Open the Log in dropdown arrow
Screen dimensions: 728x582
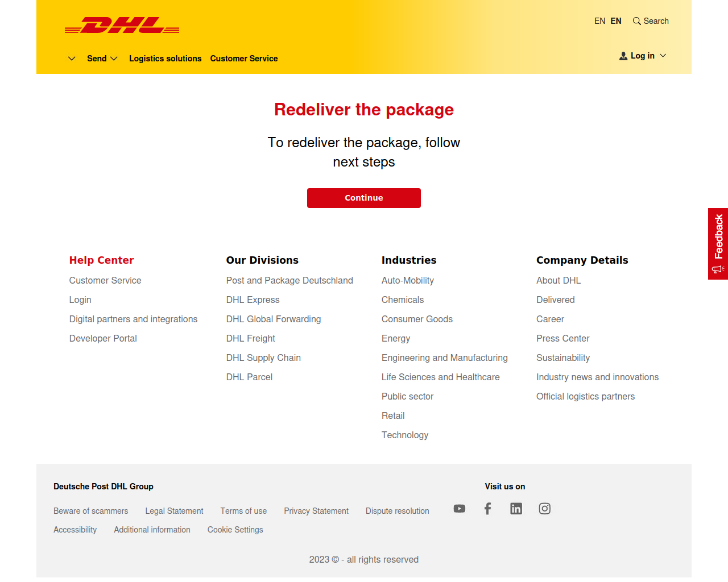point(663,56)
